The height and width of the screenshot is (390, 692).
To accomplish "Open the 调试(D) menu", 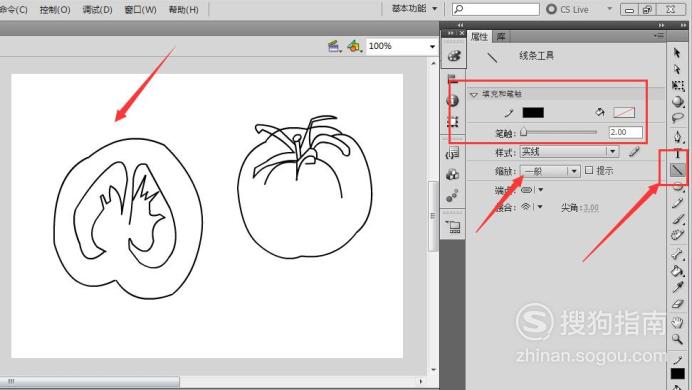I will [x=97, y=9].
